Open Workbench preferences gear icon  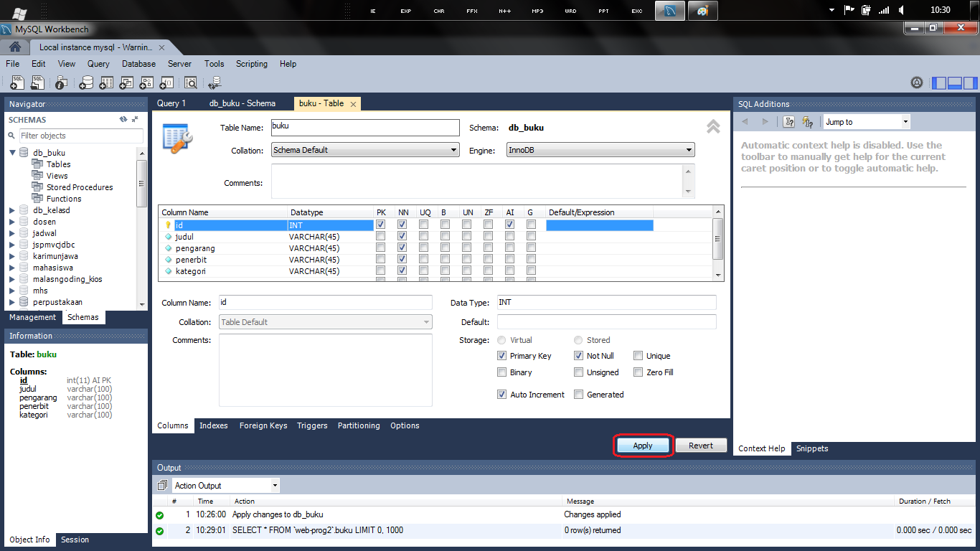click(x=916, y=83)
